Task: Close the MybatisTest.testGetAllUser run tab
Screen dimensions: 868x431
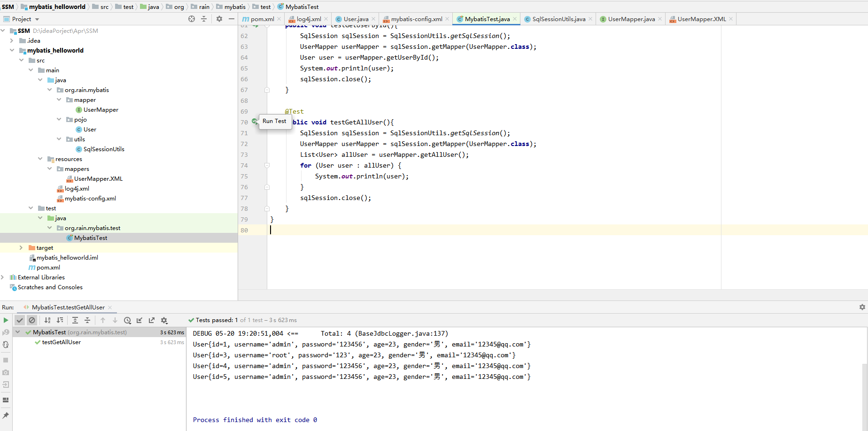Action: pyautogui.click(x=110, y=308)
